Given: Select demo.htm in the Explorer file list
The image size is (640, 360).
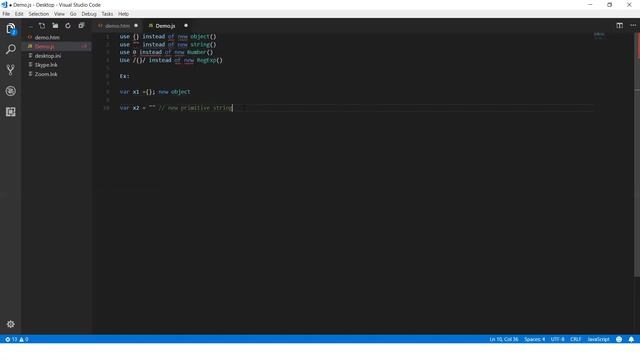Looking at the screenshot, I should point(56,37).
